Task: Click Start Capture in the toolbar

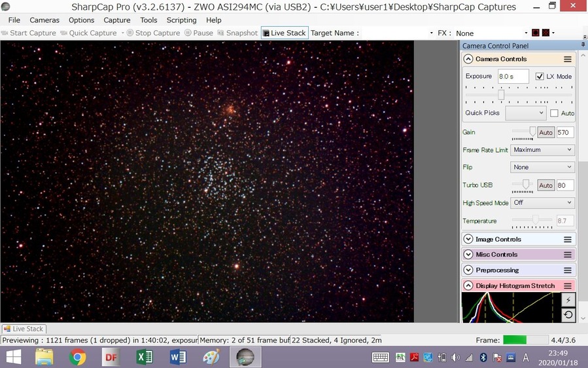Action: pos(29,33)
